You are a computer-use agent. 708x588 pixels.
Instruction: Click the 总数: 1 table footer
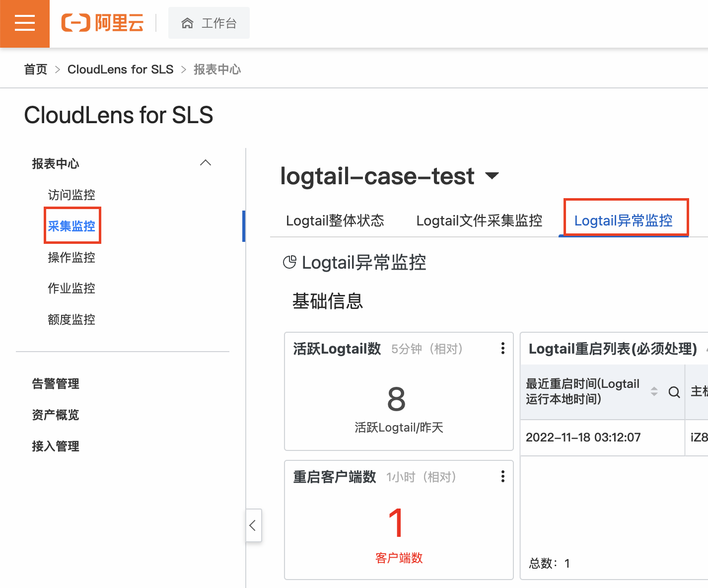click(x=549, y=563)
